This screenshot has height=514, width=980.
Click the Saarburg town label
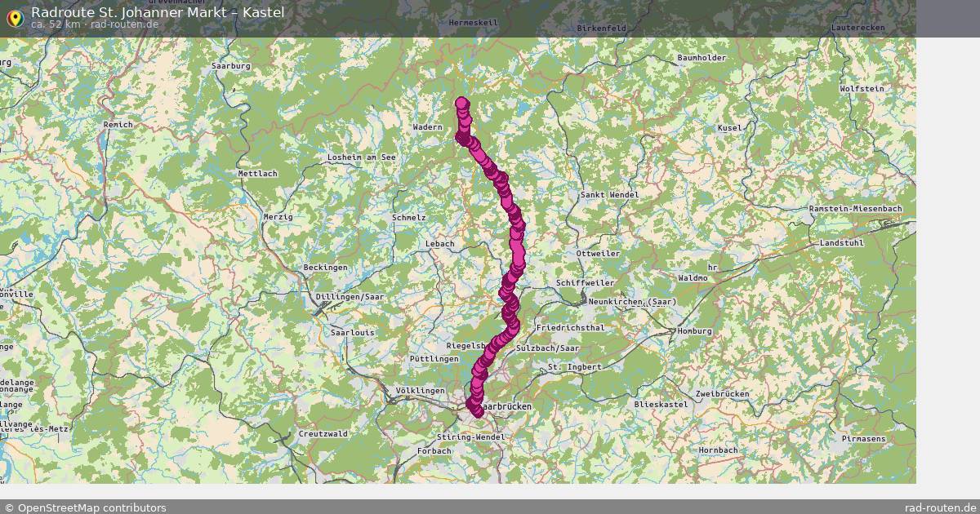(x=230, y=65)
